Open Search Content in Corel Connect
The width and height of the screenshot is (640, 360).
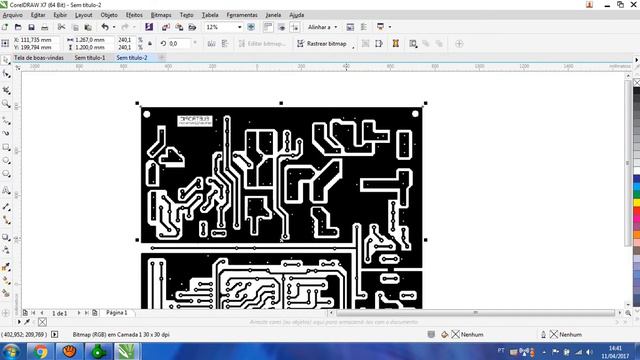coord(149,27)
